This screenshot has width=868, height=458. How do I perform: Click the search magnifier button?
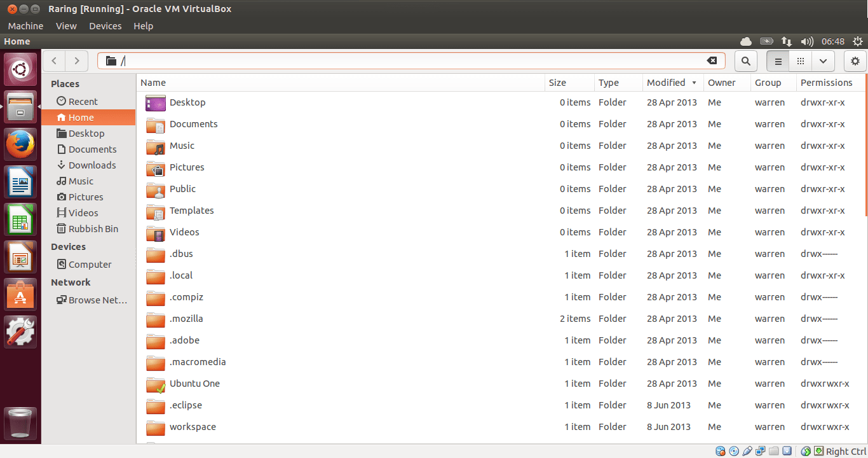click(746, 61)
